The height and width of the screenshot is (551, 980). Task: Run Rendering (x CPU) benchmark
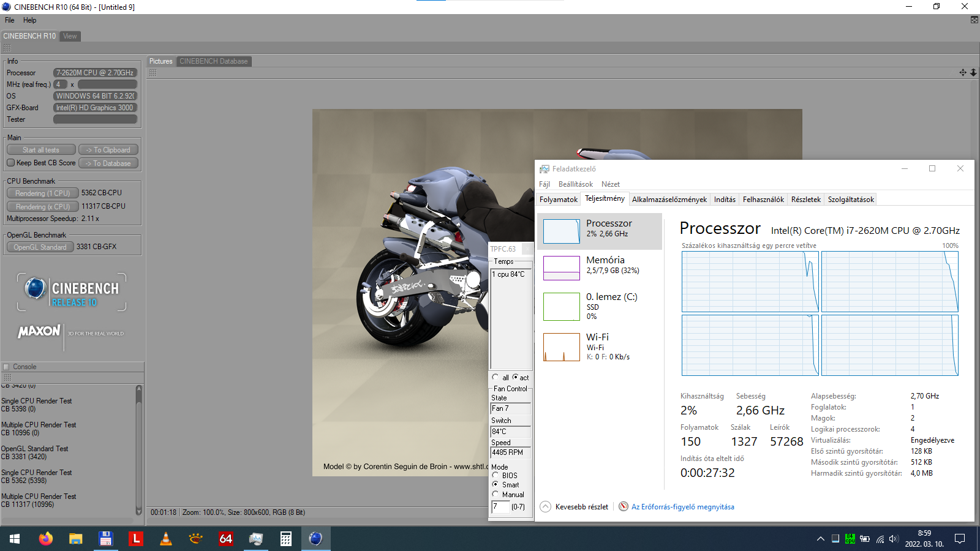(x=42, y=206)
